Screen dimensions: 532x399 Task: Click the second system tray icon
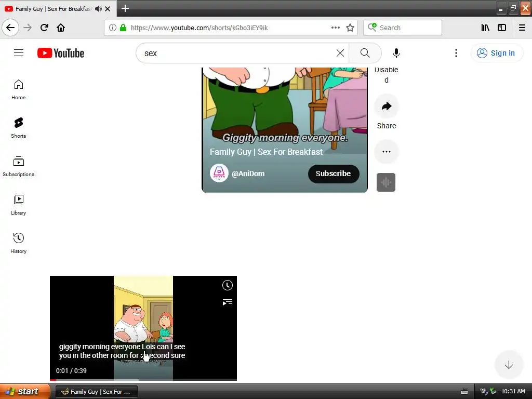click(x=493, y=392)
